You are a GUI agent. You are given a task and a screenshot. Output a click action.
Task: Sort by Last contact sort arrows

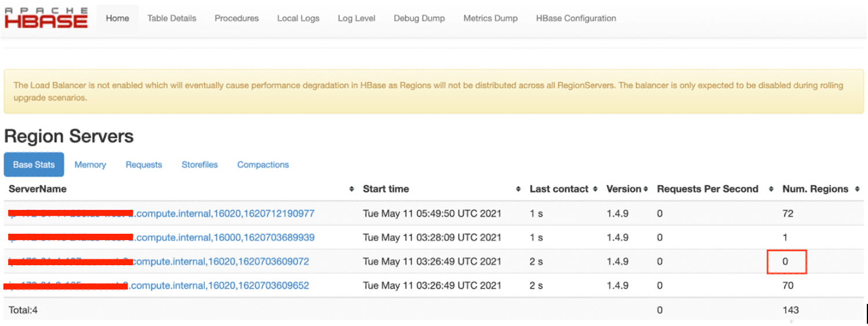point(595,189)
